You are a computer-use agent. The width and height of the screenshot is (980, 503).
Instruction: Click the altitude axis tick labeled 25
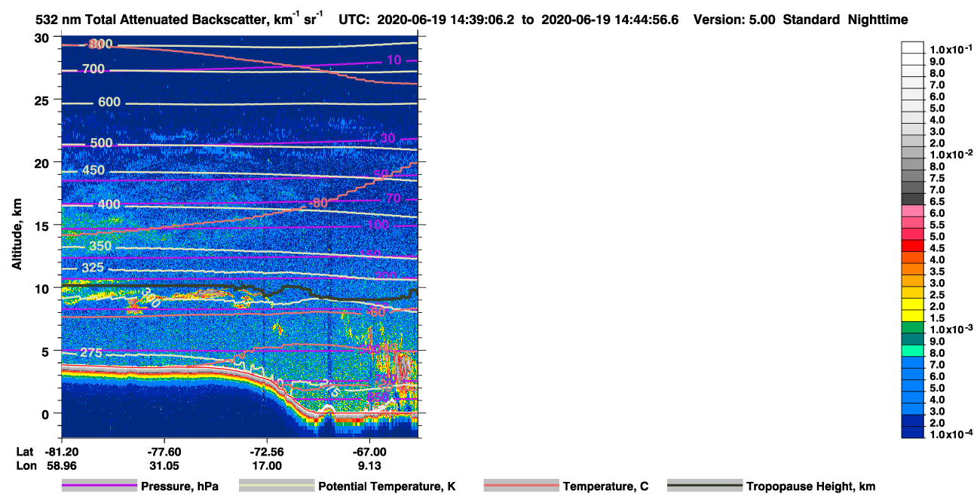point(42,100)
